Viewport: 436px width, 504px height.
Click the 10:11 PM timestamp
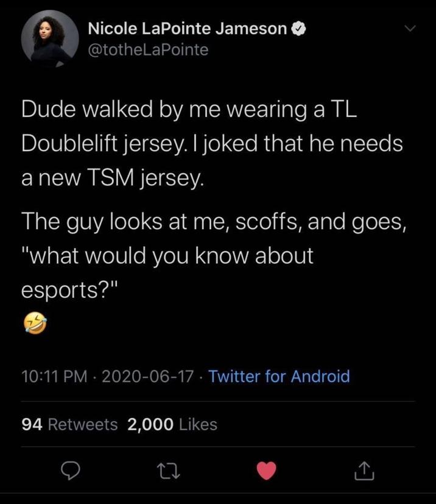[54, 376]
